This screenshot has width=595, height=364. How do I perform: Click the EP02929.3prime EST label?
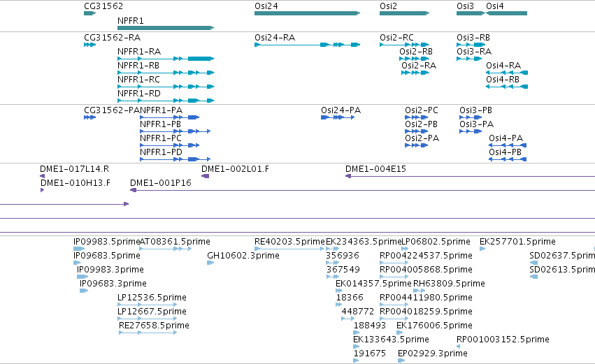coord(433,354)
